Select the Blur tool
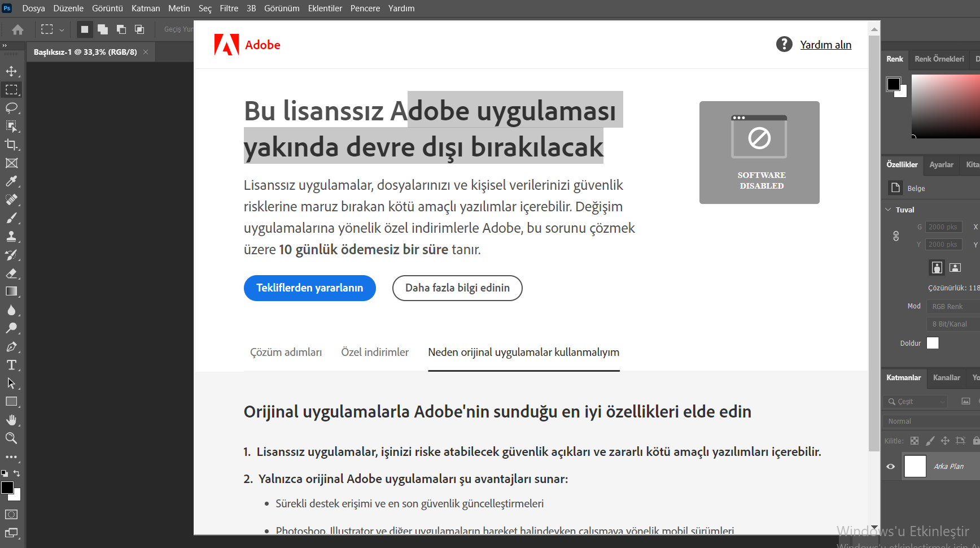This screenshot has width=980, height=548. point(11,310)
